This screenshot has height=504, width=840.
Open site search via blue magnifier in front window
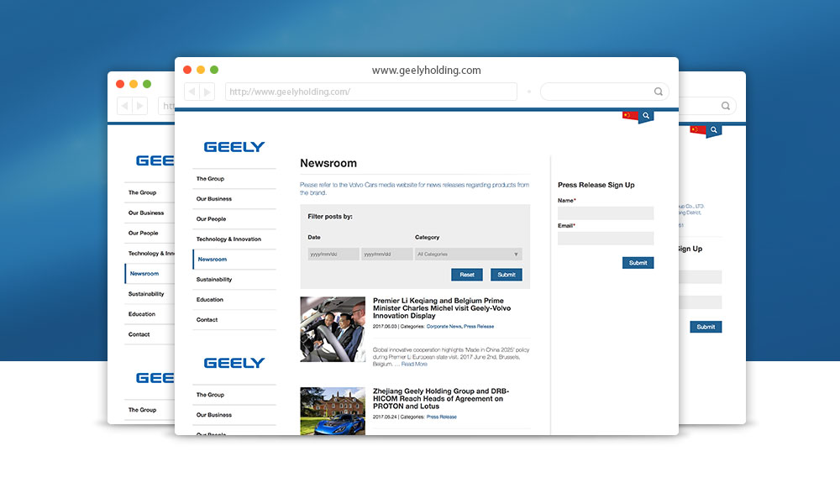[x=646, y=116]
